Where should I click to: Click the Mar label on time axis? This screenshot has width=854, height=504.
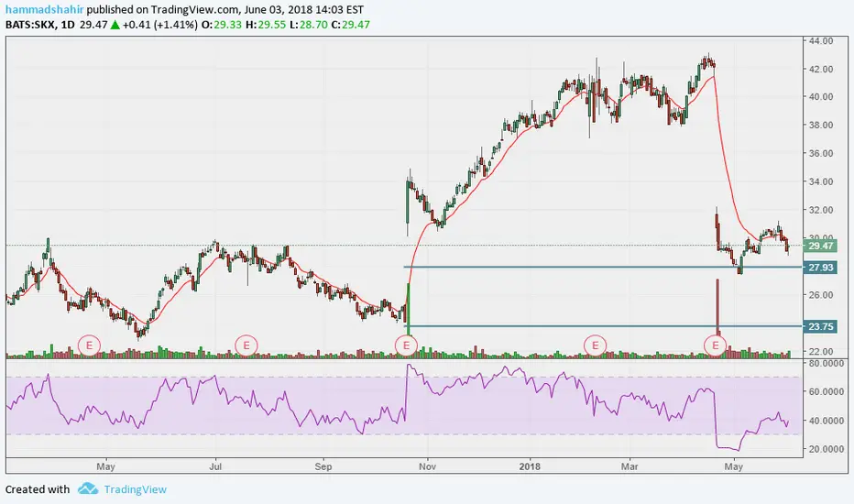630,466
